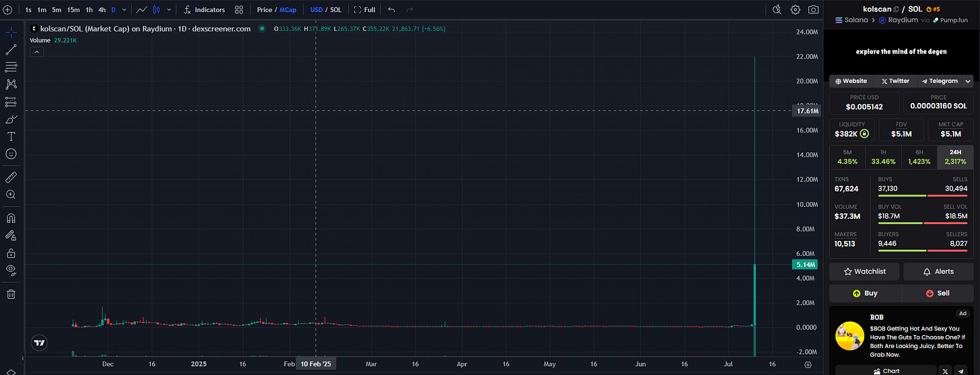The width and height of the screenshot is (980, 375).
Task: Open chart settings gear
Action: pos(796,9)
